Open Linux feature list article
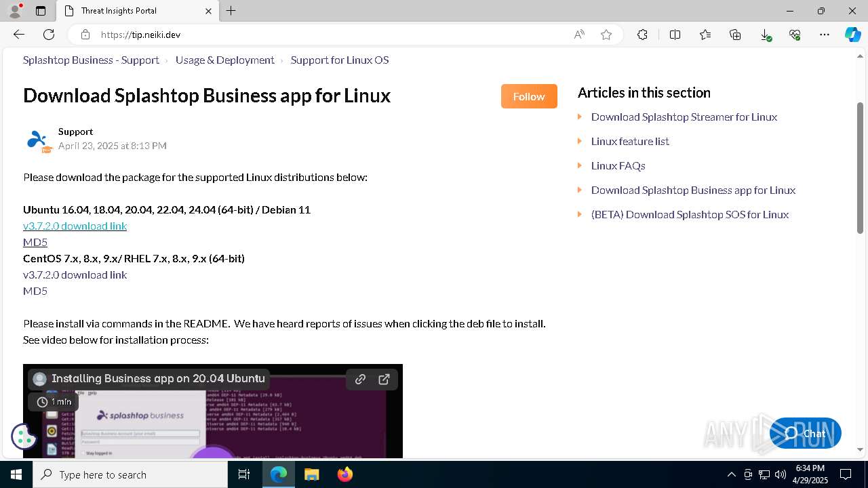This screenshot has height=488, width=868. tap(630, 141)
